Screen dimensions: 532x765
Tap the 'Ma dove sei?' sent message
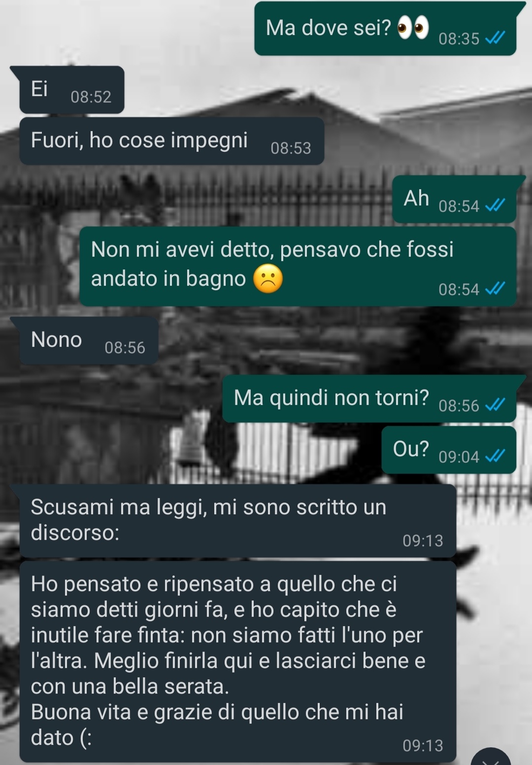tap(385, 29)
